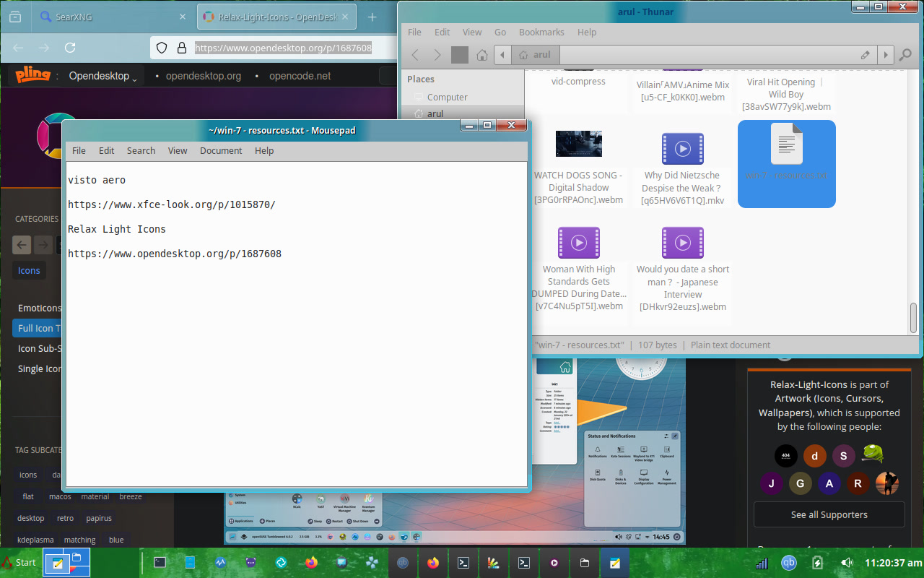Image resolution: width=924 pixels, height=578 pixels.
Task: Go forward in Thunar file manager
Action: (x=437, y=54)
